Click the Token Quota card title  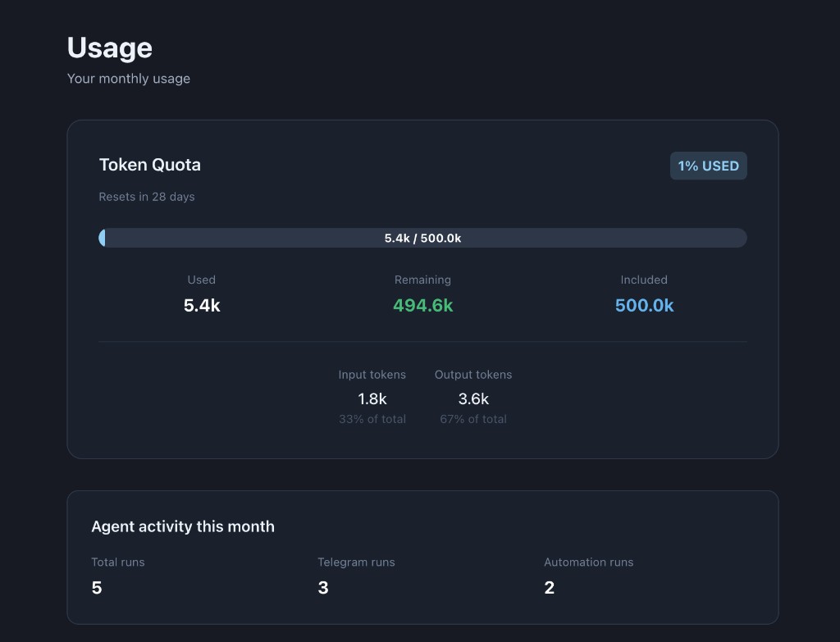(x=149, y=165)
